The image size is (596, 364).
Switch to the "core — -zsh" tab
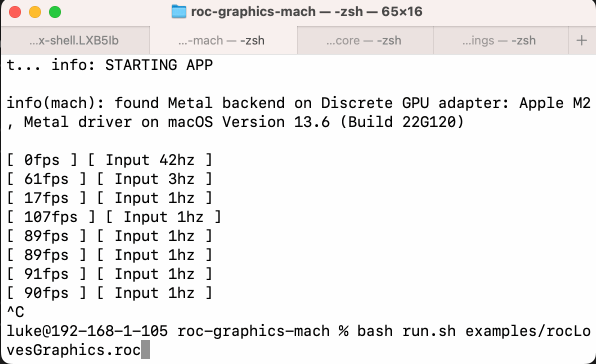point(365,40)
